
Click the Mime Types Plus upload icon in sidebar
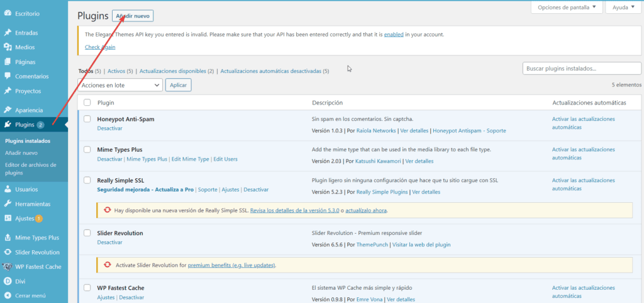click(8, 237)
